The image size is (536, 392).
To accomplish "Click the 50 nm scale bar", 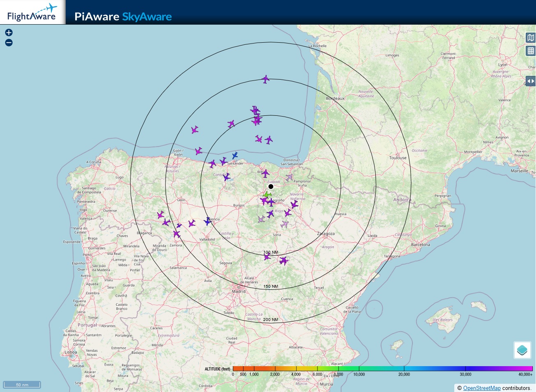I will 22,385.
